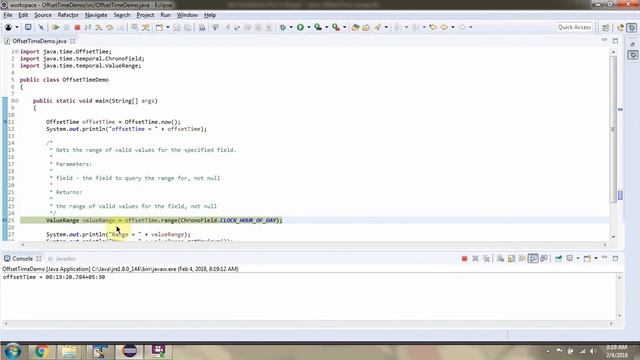Open the Back navigation history dropdown
This screenshot has width=640, height=360.
click(x=453, y=27)
